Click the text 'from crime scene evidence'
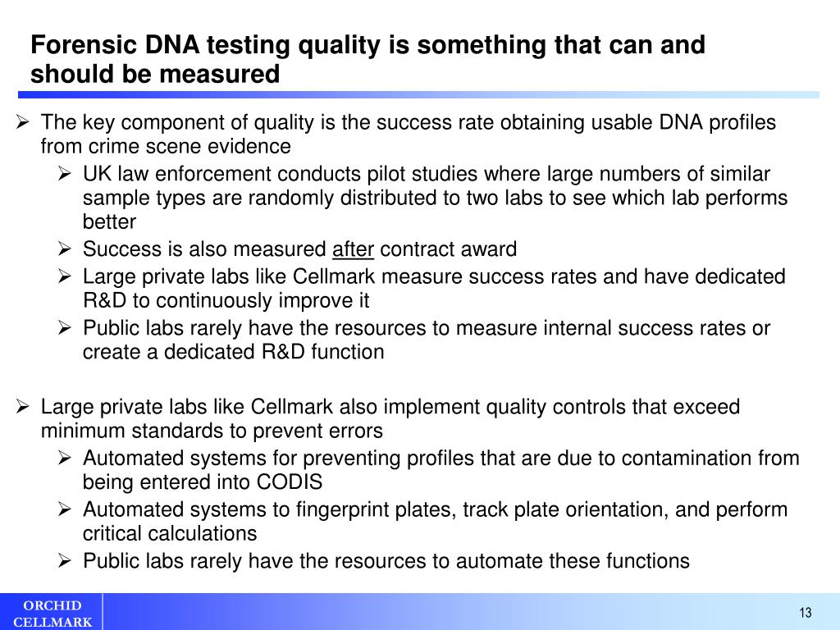This screenshot has height=630, width=840. (x=166, y=146)
